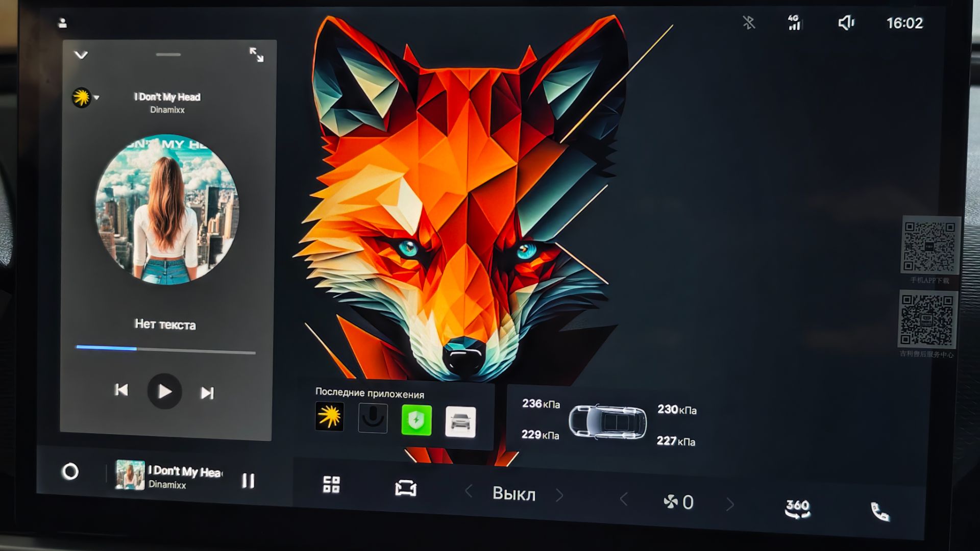Open the phone dialer
Screen dimensions: 980x551
[879, 511]
